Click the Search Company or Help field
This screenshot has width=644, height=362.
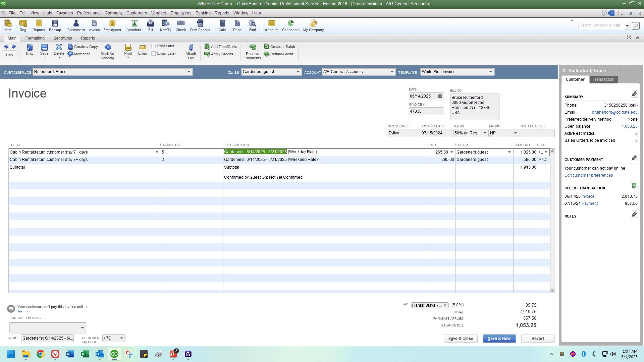(x=601, y=25)
